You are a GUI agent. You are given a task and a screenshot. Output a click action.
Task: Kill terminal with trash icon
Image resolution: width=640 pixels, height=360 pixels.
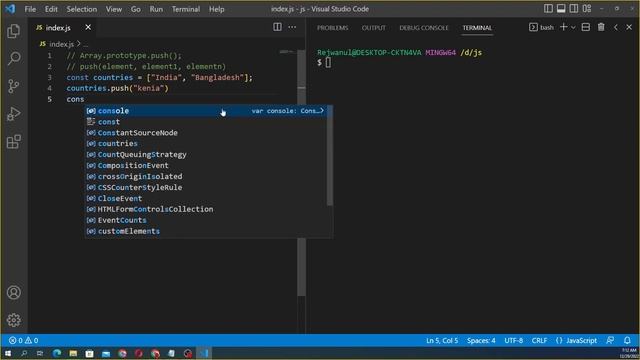coord(601,27)
